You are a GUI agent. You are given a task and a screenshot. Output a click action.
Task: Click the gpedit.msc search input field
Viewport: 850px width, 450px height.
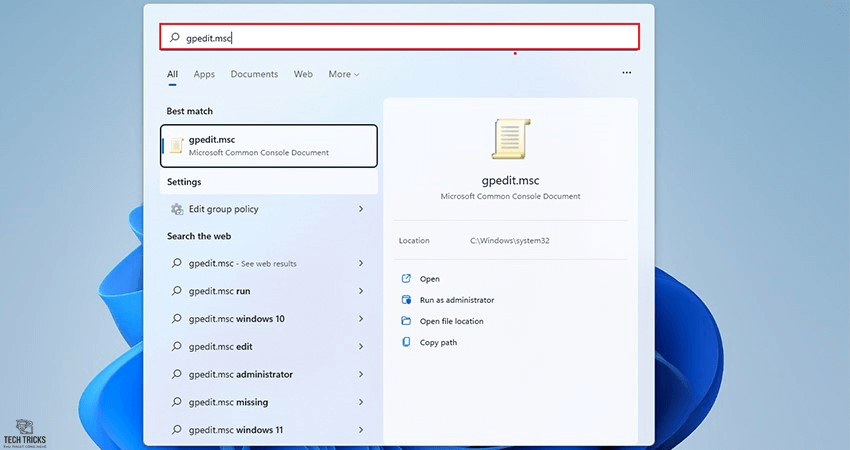(x=400, y=37)
